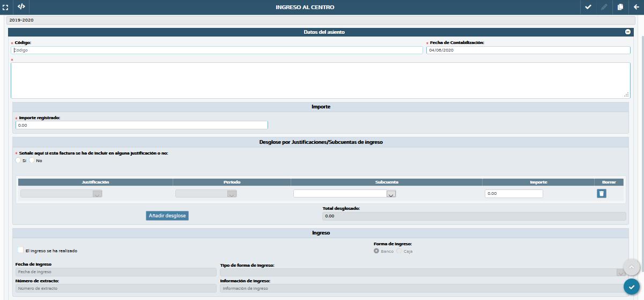Viewport: 644px width, 300px height.
Task: Open the Periodo dropdown
Action: click(206, 194)
